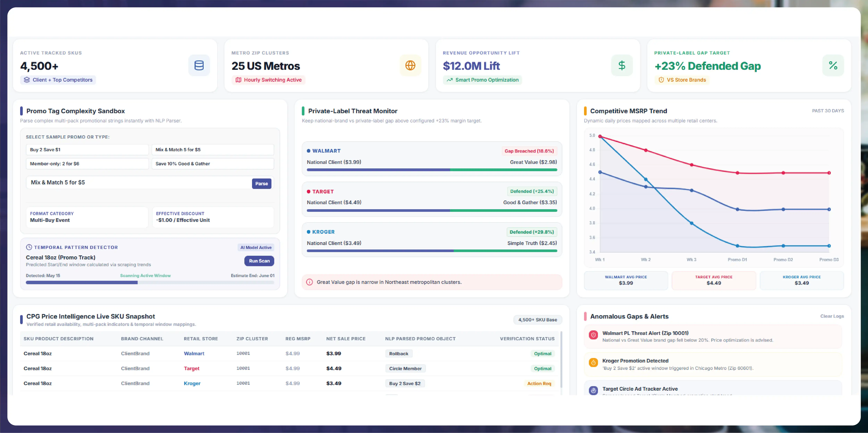The image size is (868, 433).
Task: Click the Verification Status column header
Action: point(527,339)
